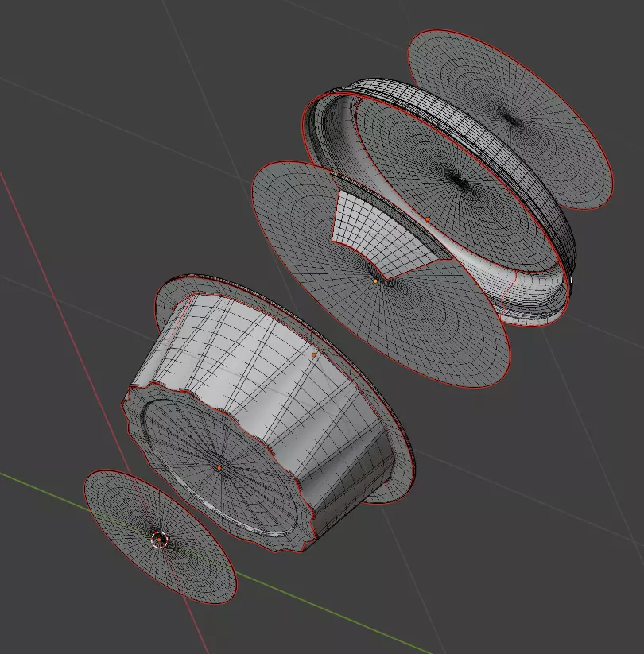Click the origin dot on the cup's side wall
Viewport: 644px width, 654px height.
point(314,354)
